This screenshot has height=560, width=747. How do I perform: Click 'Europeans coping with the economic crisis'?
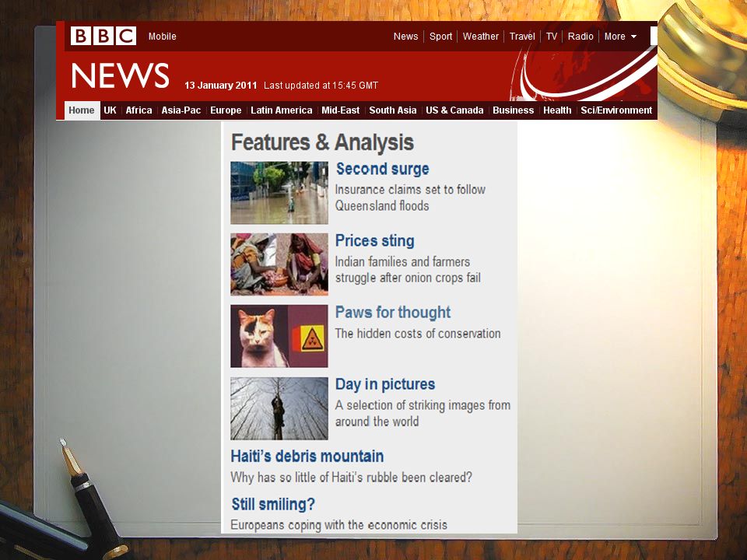pos(338,525)
